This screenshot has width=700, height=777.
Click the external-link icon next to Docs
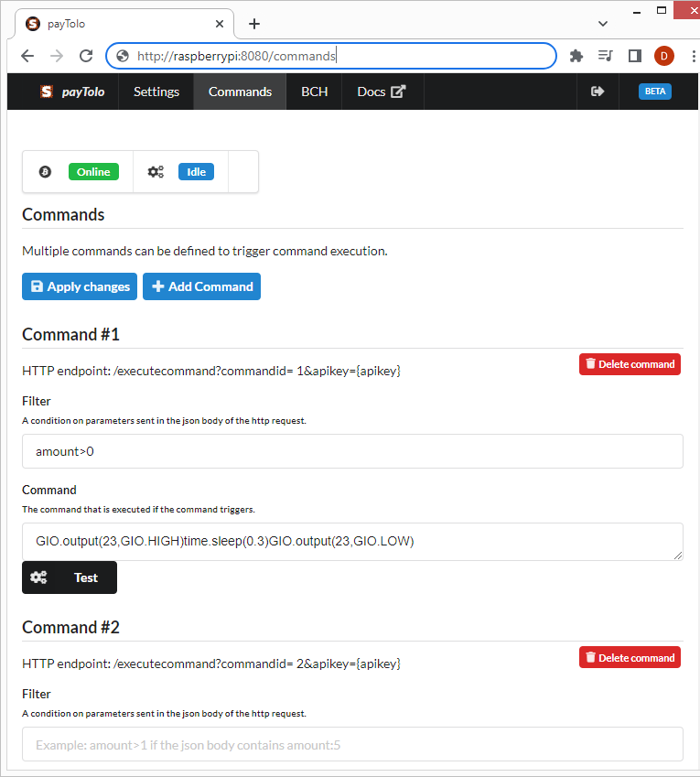[x=398, y=92]
